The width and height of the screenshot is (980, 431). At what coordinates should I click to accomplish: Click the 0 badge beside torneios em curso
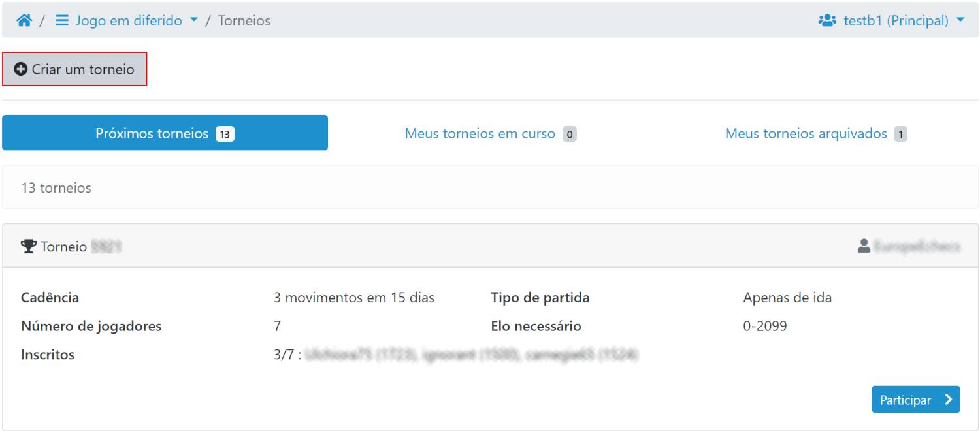tap(570, 135)
